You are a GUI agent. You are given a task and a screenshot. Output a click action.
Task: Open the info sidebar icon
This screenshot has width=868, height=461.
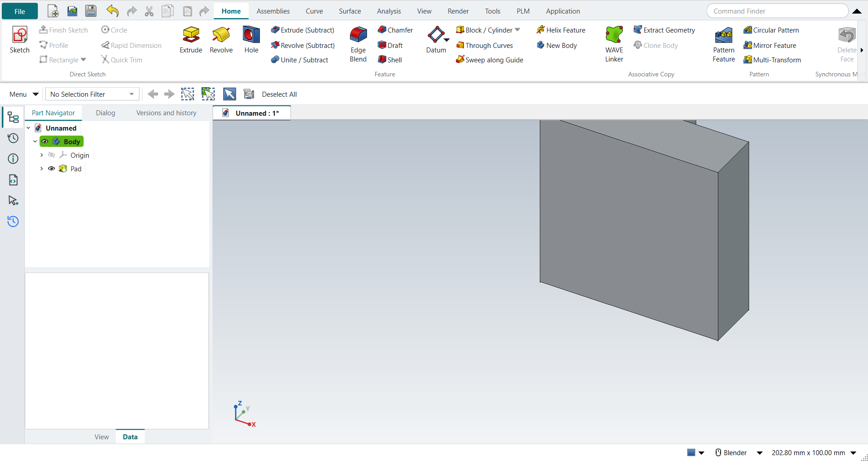[x=13, y=159]
